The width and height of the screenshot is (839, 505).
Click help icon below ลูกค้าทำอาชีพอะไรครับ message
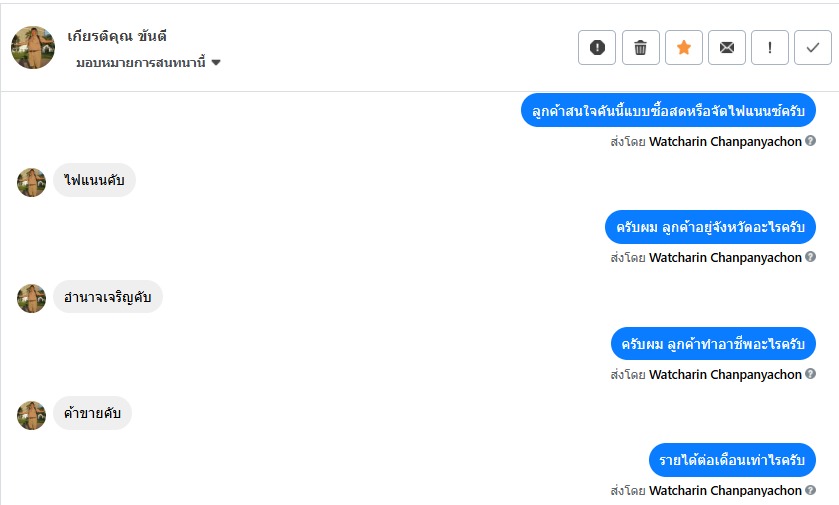coord(810,374)
